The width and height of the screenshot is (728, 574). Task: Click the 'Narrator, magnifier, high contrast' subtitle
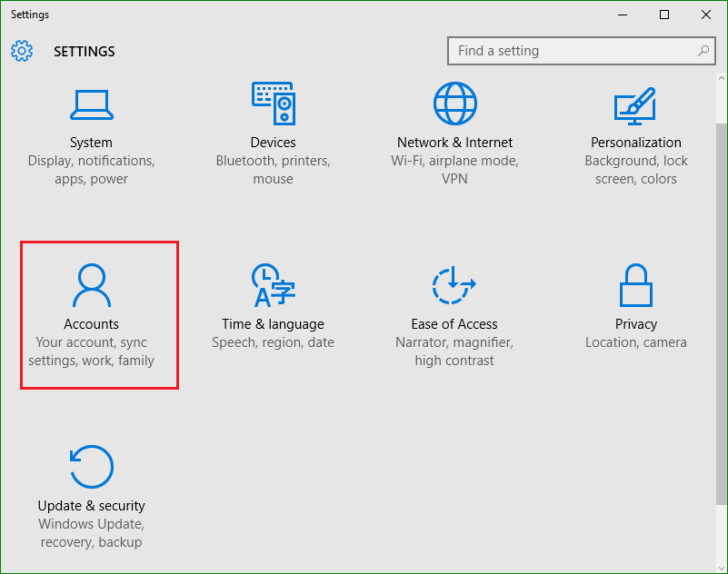tap(454, 351)
